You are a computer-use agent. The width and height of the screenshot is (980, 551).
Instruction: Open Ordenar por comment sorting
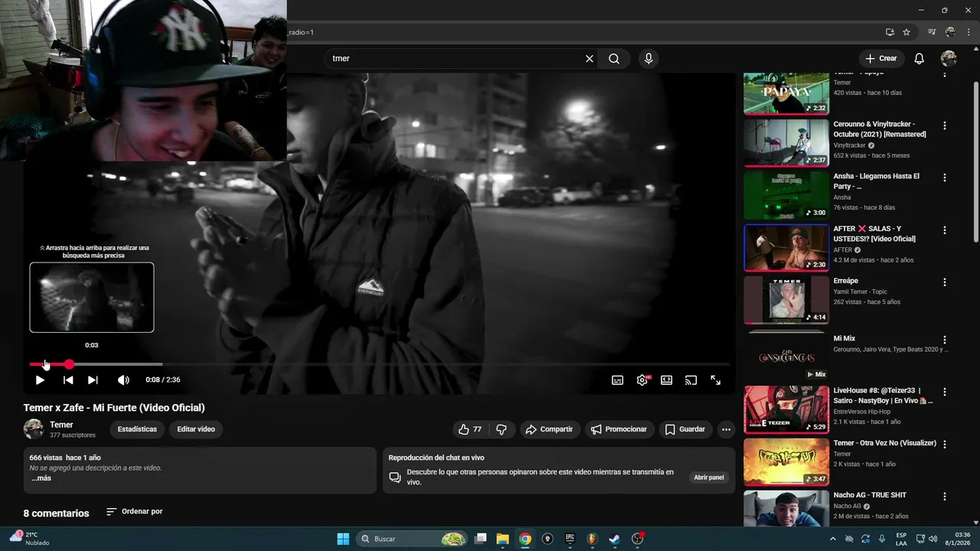(x=134, y=512)
